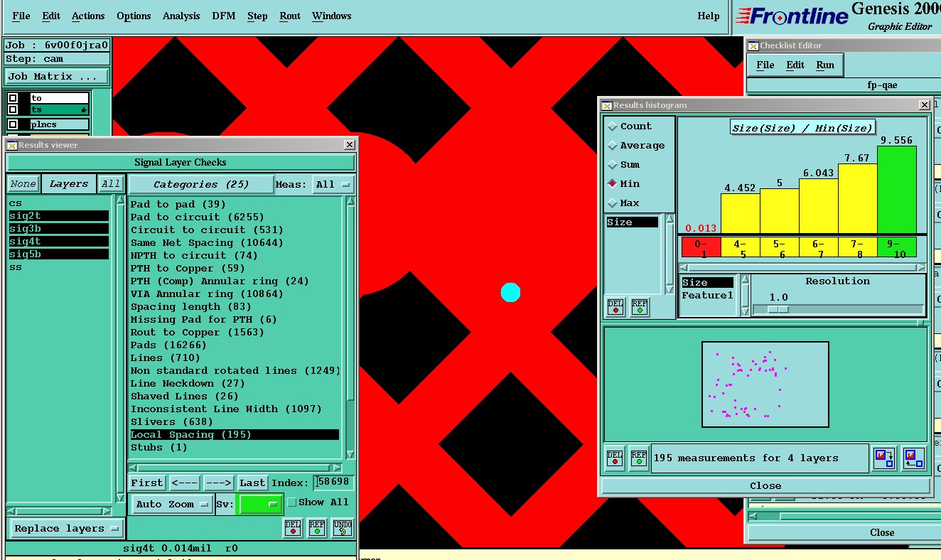Viewport: 941px width, 560px height.
Task: Select the Sum radio option
Action: [x=612, y=165]
